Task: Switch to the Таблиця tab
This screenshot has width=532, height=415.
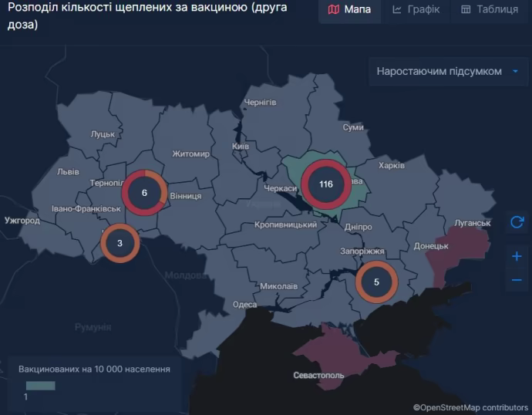Action: click(x=490, y=10)
